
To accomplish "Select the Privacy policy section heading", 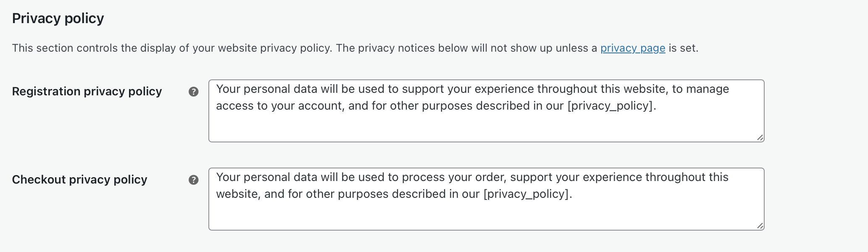I will [57, 18].
